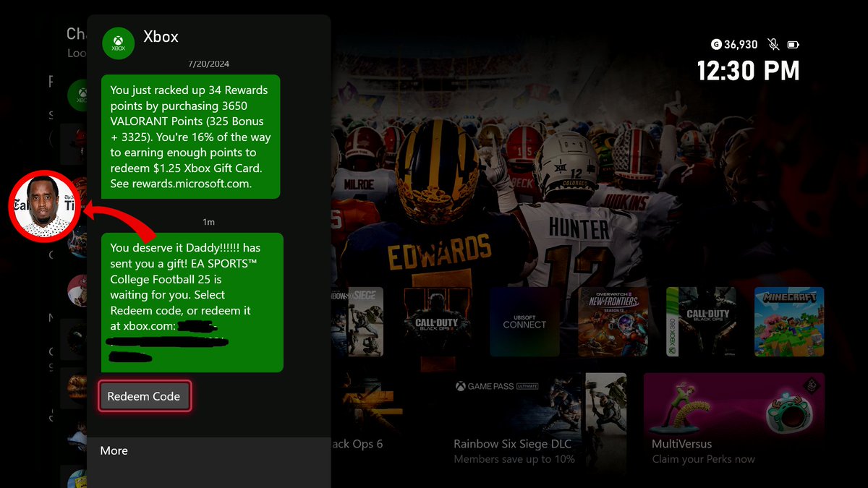This screenshot has width=868, height=488.
Task: Open the gamerscore 36,930 indicator
Action: click(x=734, y=45)
